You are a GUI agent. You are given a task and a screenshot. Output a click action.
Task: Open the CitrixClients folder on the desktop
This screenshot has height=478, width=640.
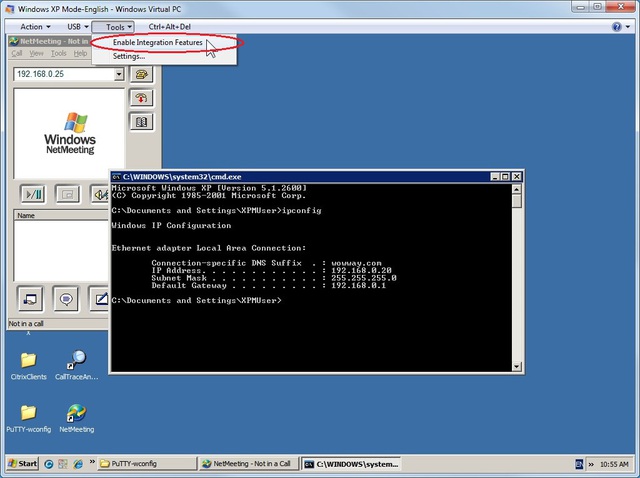pyautogui.click(x=28, y=366)
